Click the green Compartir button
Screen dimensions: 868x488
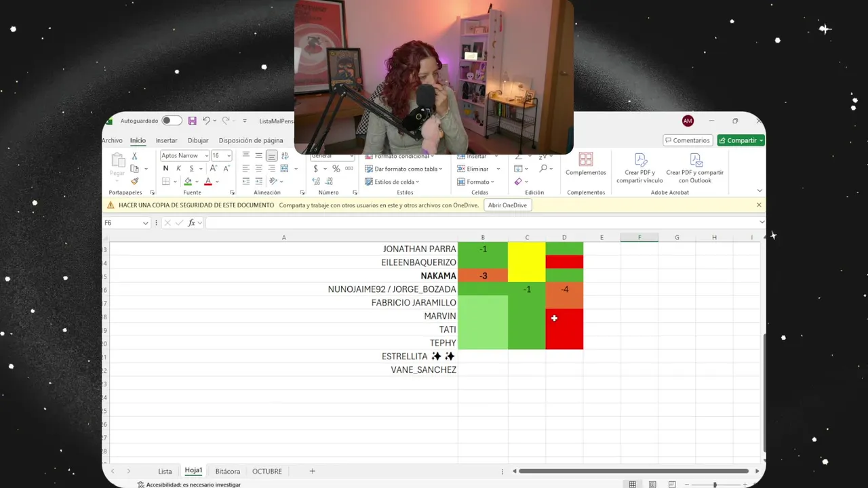point(741,140)
